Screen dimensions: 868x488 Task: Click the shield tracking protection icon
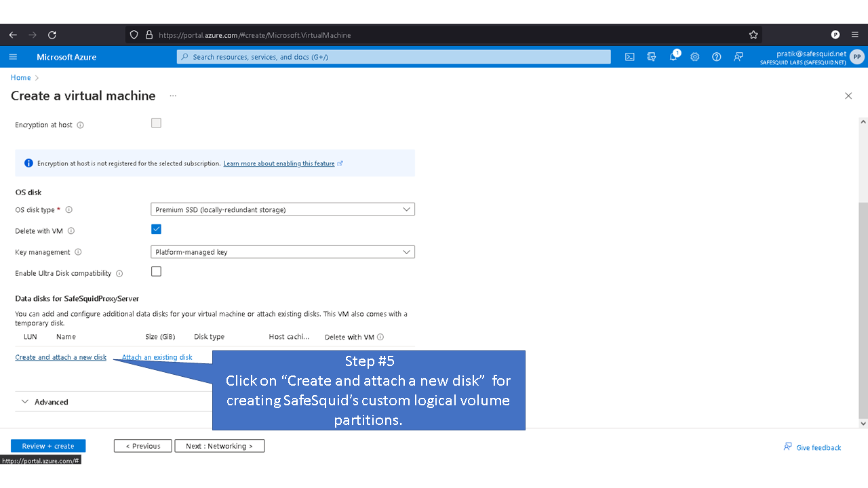click(134, 35)
